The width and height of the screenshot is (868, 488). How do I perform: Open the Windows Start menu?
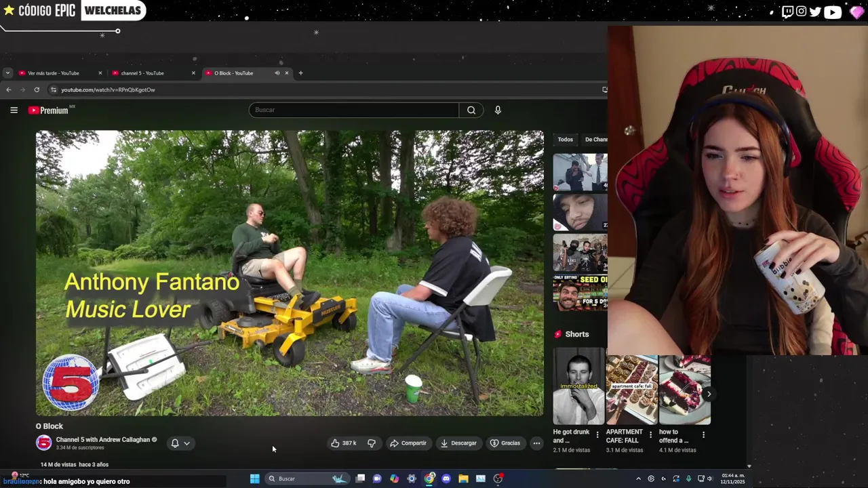[254, 479]
